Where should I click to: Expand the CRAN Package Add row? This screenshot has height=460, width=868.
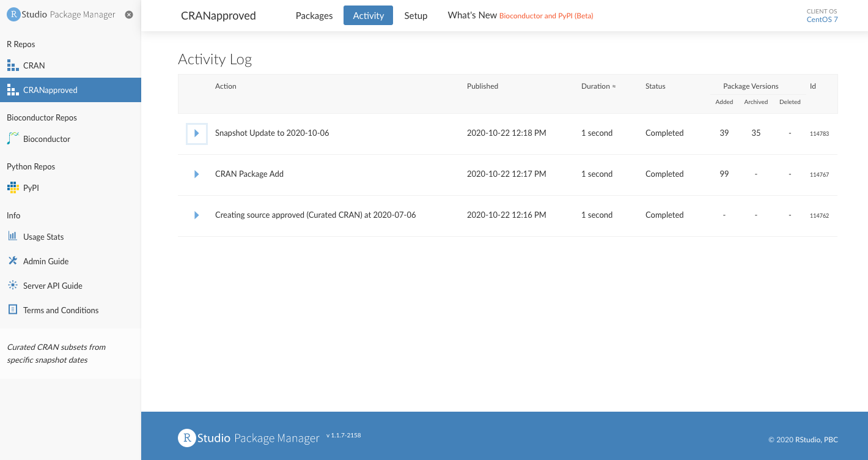click(197, 174)
